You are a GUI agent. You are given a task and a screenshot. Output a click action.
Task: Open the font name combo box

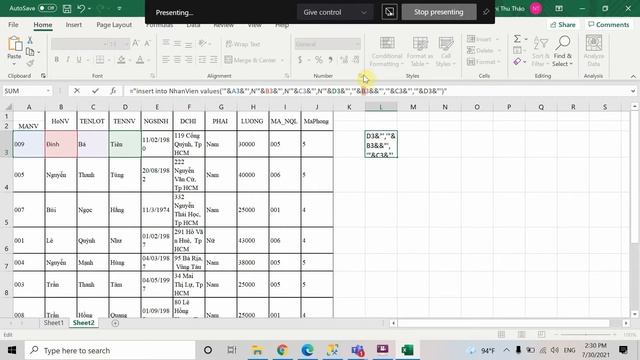(79, 44)
